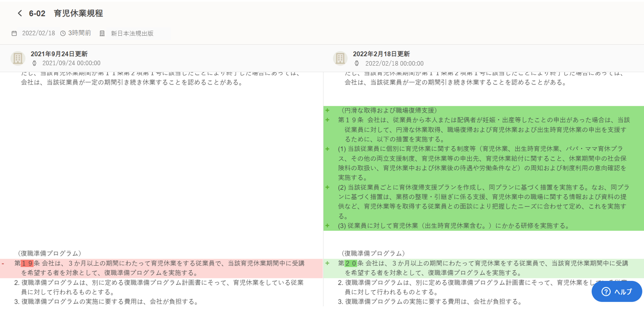The width and height of the screenshot is (644, 310).
Task: Click the back chevron beside 6-02 title
Action: [x=20, y=14]
